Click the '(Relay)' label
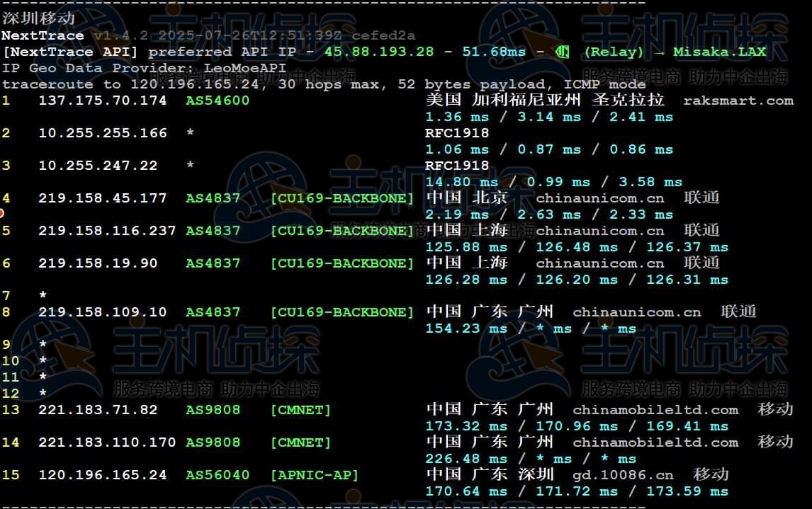 [614, 52]
